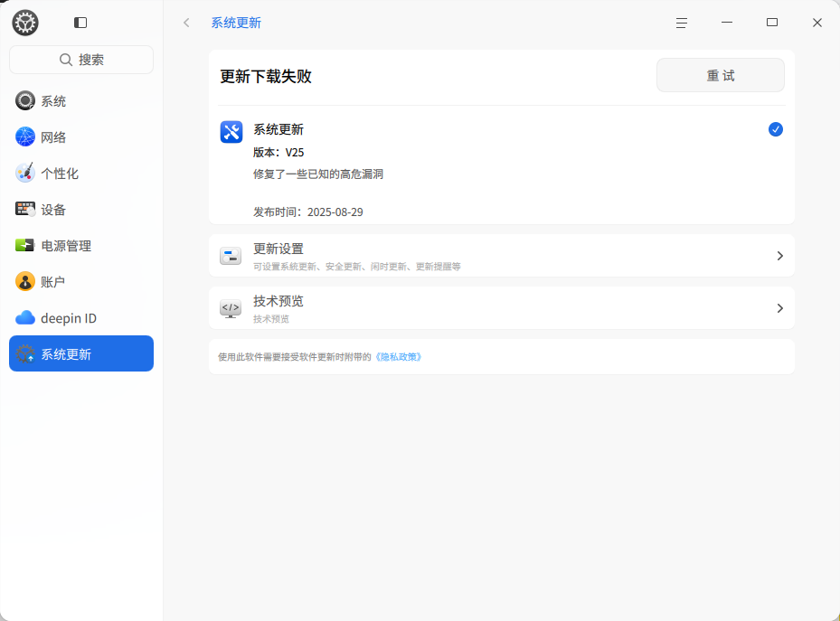Open the hamburger main menu
Viewport: 840px width, 621px height.
point(682,23)
